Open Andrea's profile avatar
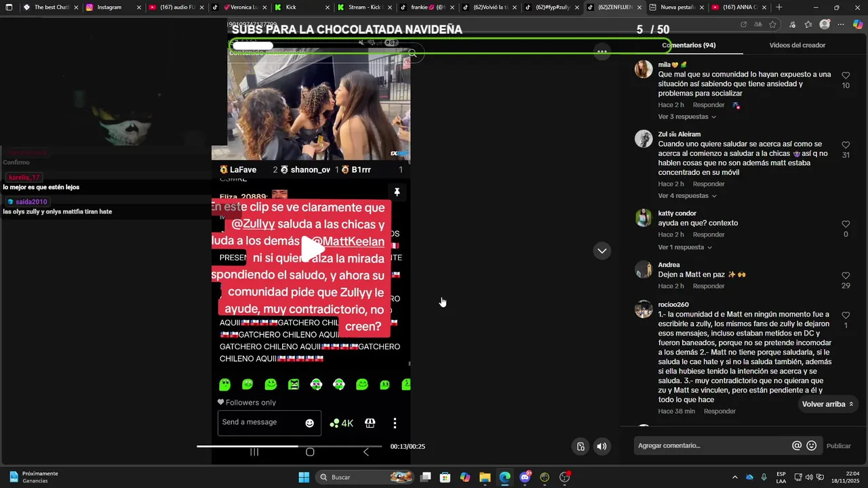 click(x=644, y=269)
